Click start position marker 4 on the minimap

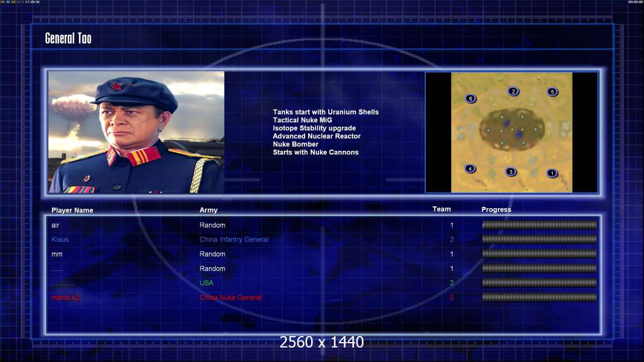(x=470, y=168)
